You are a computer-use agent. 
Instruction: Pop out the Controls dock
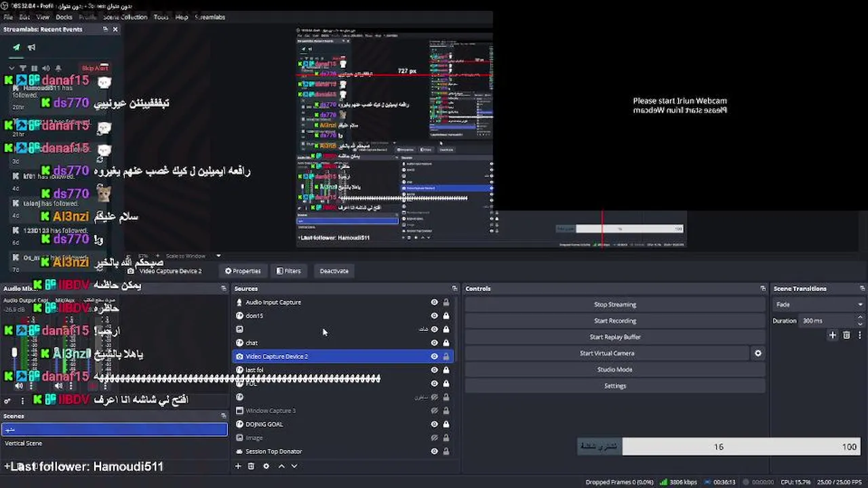(763, 289)
